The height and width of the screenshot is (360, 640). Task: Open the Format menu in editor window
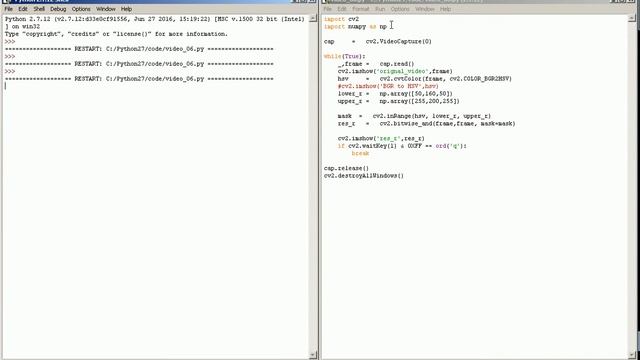point(360,9)
